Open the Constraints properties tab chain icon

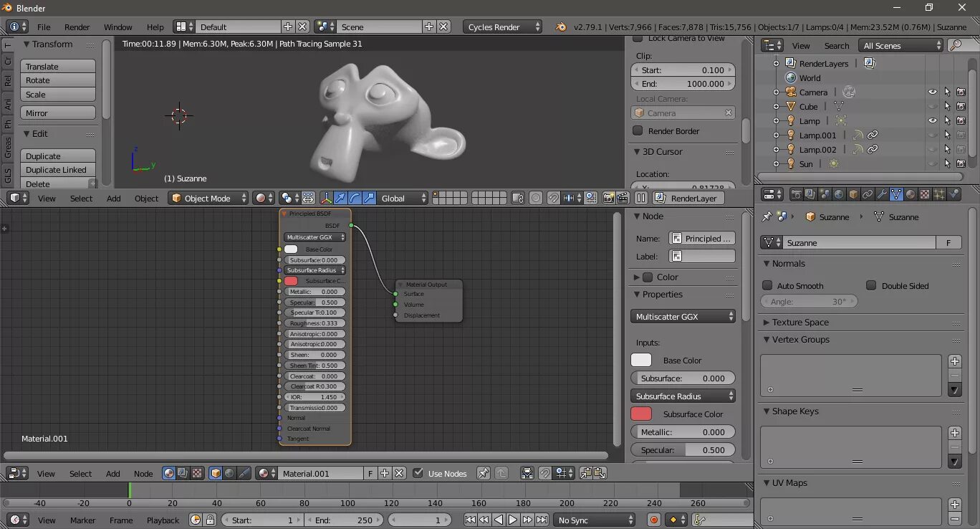868,194
